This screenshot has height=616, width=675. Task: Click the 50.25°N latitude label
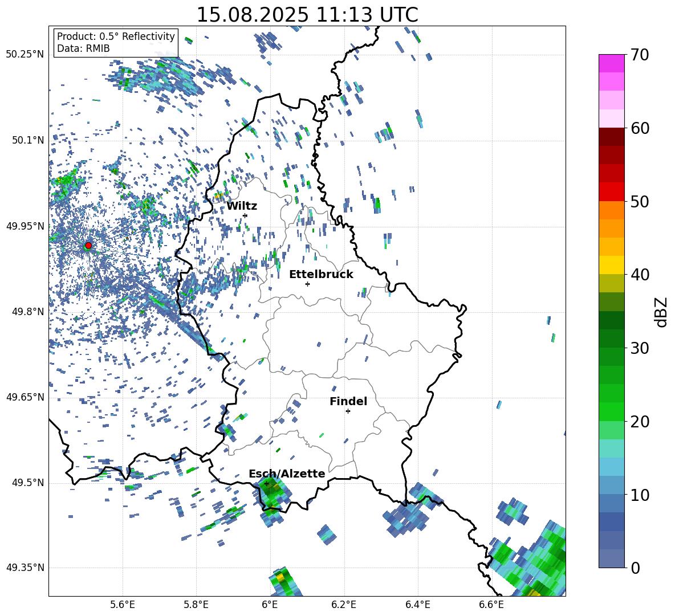(25, 55)
